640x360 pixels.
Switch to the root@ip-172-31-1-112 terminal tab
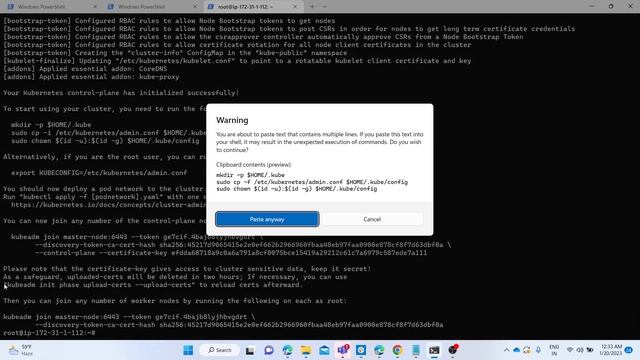coord(245,7)
